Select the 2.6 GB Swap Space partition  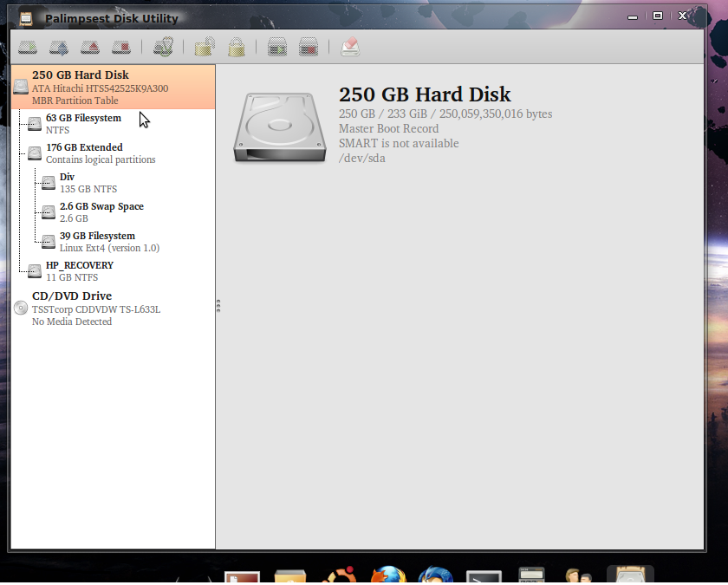click(113, 212)
